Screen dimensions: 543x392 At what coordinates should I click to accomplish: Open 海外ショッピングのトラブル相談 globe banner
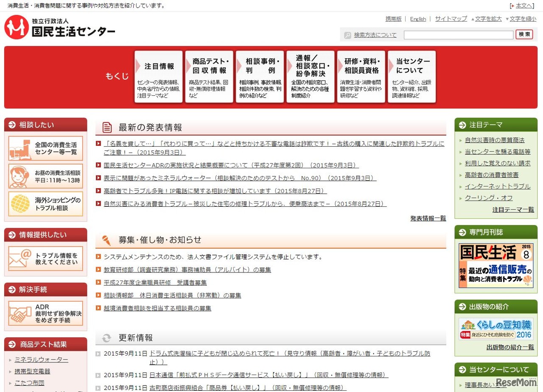46,204
